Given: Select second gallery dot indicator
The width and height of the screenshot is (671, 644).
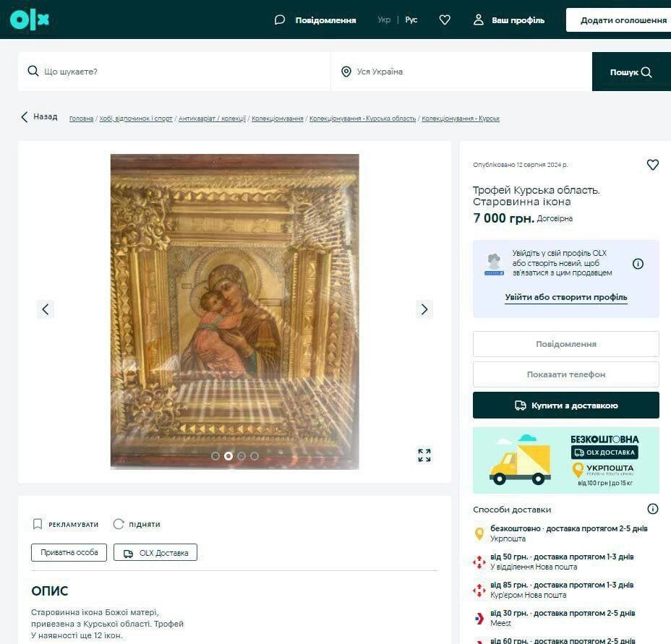Looking at the screenshot, I should point(228,456).
